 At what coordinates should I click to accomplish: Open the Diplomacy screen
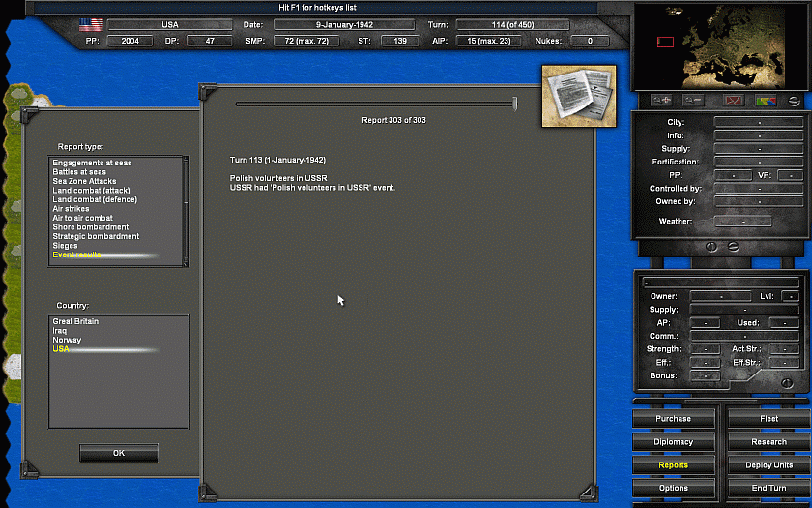pos(673,441)
